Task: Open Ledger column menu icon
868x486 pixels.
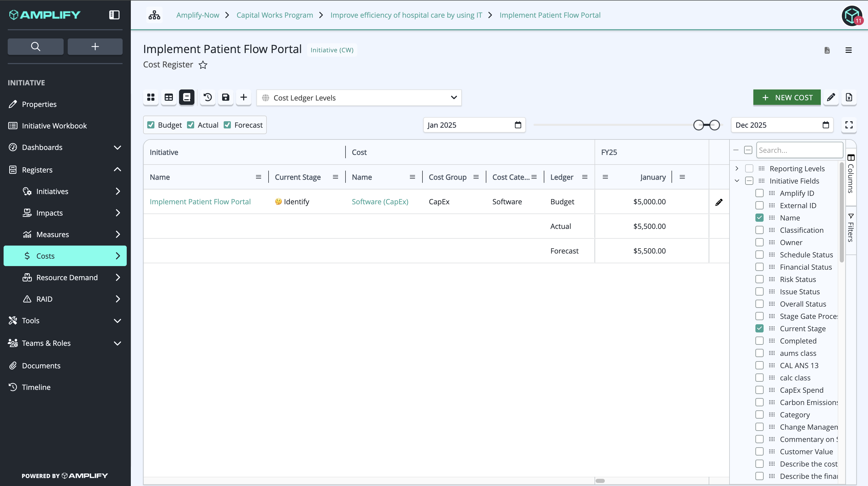Action: point(585,177)
